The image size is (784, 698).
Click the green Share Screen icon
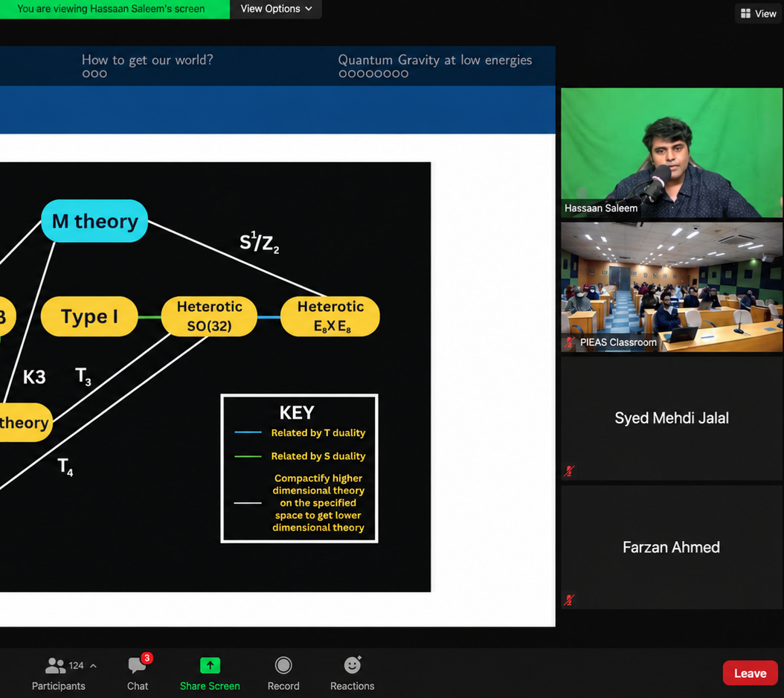click(210, 665)
